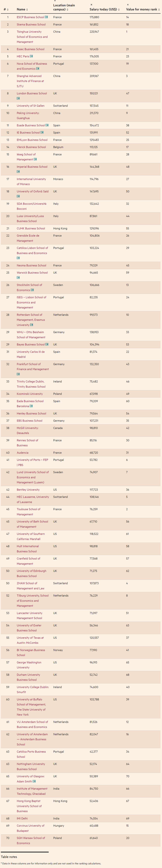The image size is (162, 868).
Task: Open the profile icon next to HEC Paris
Action: coord(31,56)
